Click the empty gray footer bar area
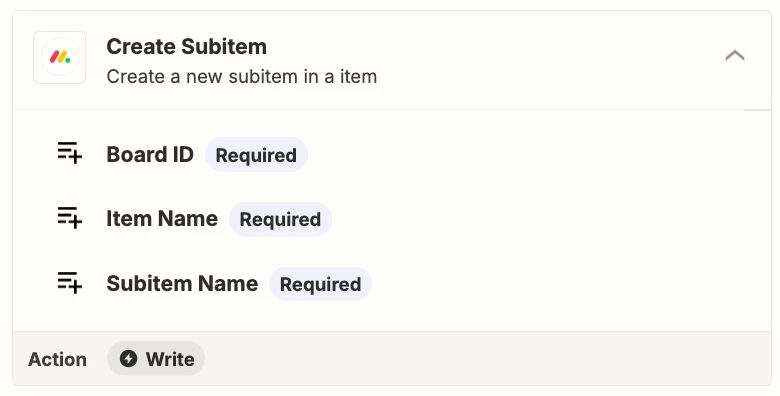 [488, 359]
